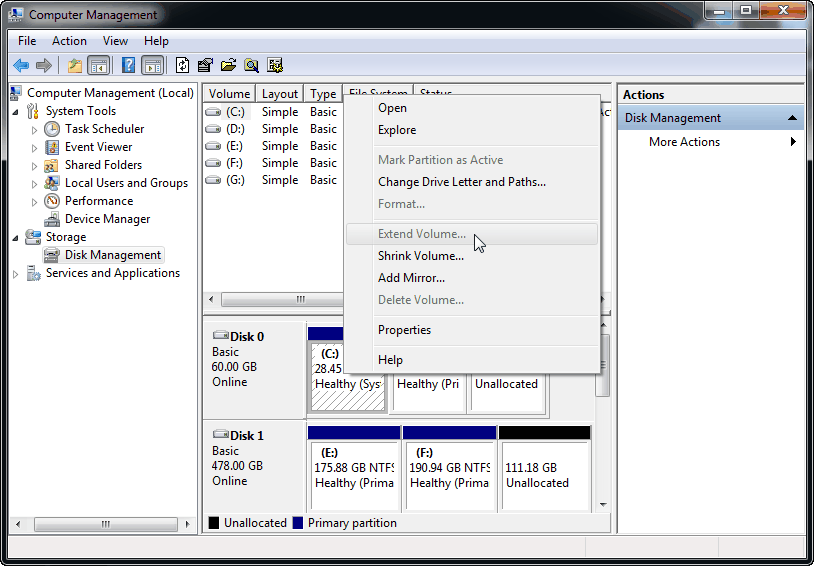Select Open in the context menu
Screen dimensions: 814x566
pyautogui.click(x=392, y=108)
